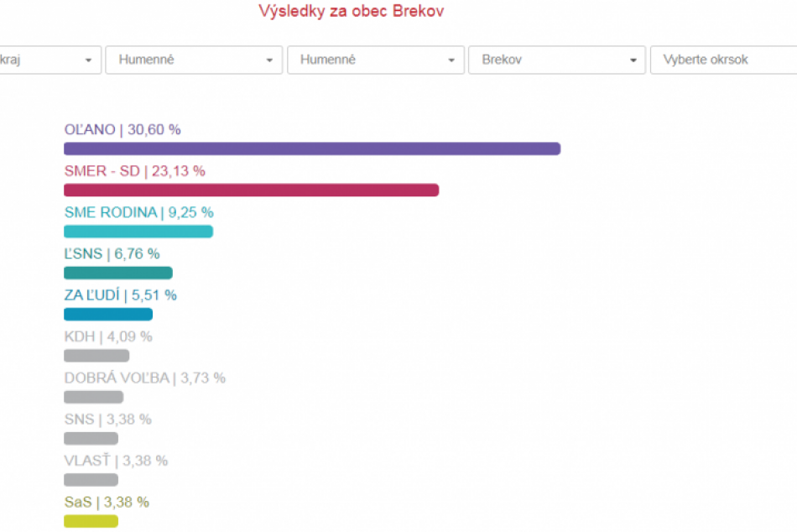This screenshot has height=532, width=797.
Task: Select the SME RODINA | 9,25 % label
Action: pyautogui.click(x=138, y=212)
